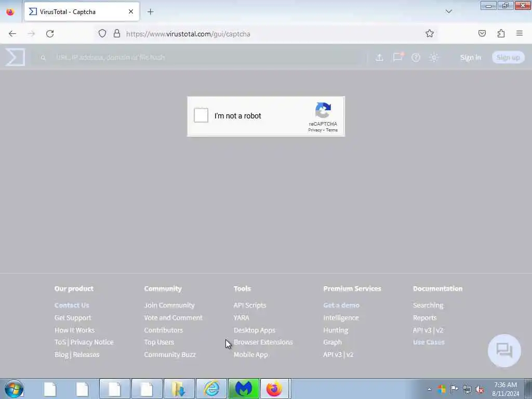Open the Windows Start menu orb
The image size is (532, 399).
click(14, 389)
